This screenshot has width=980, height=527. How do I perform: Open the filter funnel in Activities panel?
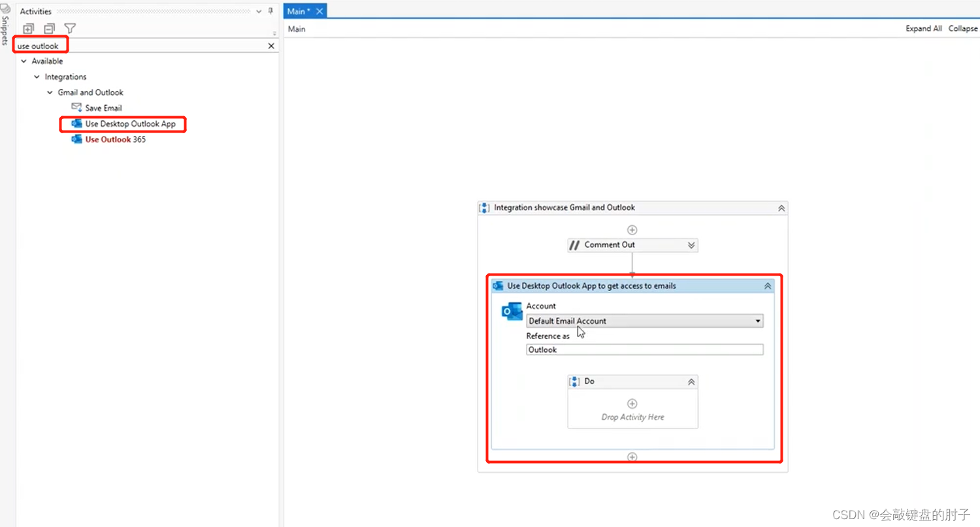70,28
